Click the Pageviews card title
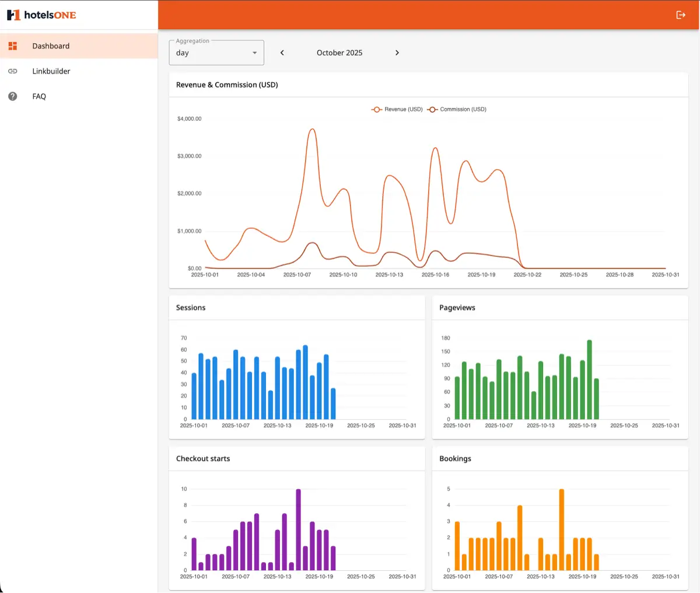The width and height of the screenshot is (700, 593). click(457, 308)
